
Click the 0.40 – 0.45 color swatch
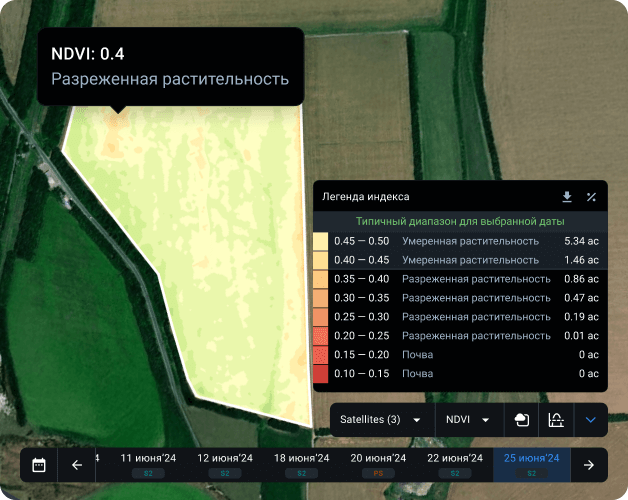coord(320,260)
